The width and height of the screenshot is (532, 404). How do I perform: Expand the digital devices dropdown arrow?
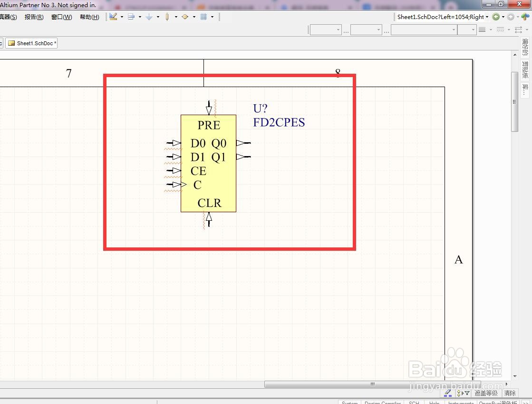pyautogui.click(x=176, y=17)
